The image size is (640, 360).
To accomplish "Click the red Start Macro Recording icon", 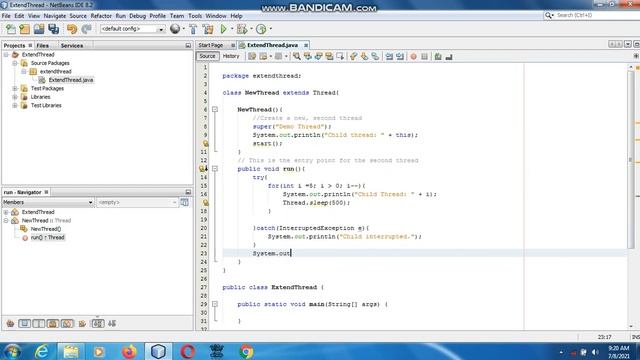I will (413, 57).
